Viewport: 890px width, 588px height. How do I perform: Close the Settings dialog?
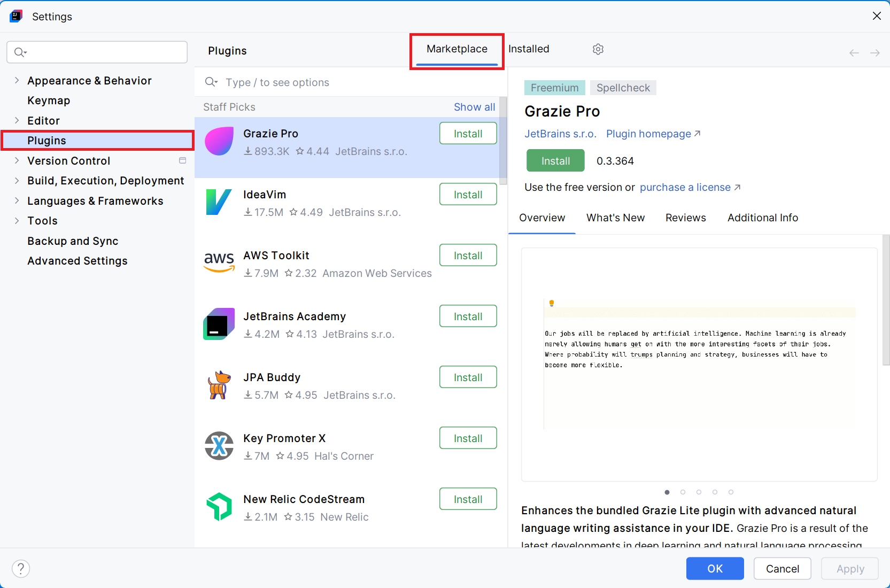pyautogui.click(x=877, y=16)
